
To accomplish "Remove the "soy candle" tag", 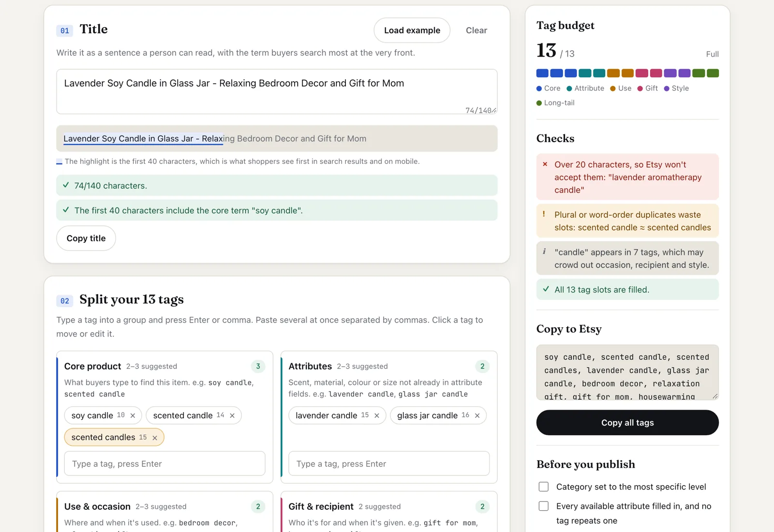I will pos(133,415).
